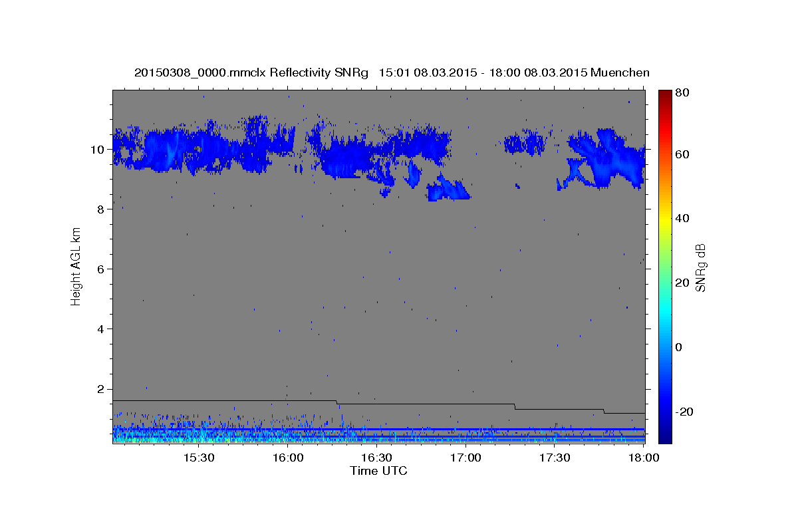Click the 'Muenchen' location label in title
798x532 pixels.
pyautogui.click(x=620, y=72)
